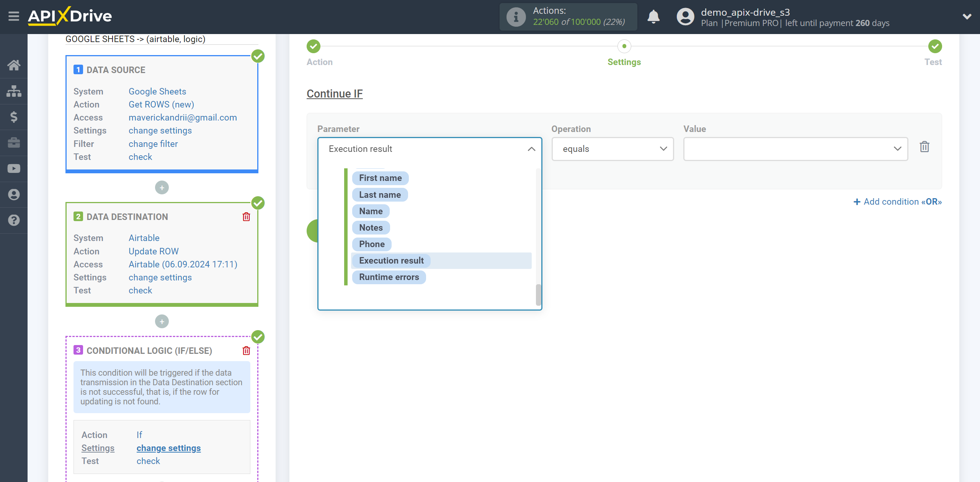Open the profile sidebar icon
Image resolution: width=980 pixels, height=482 pixels.
(x=14, y=194)
